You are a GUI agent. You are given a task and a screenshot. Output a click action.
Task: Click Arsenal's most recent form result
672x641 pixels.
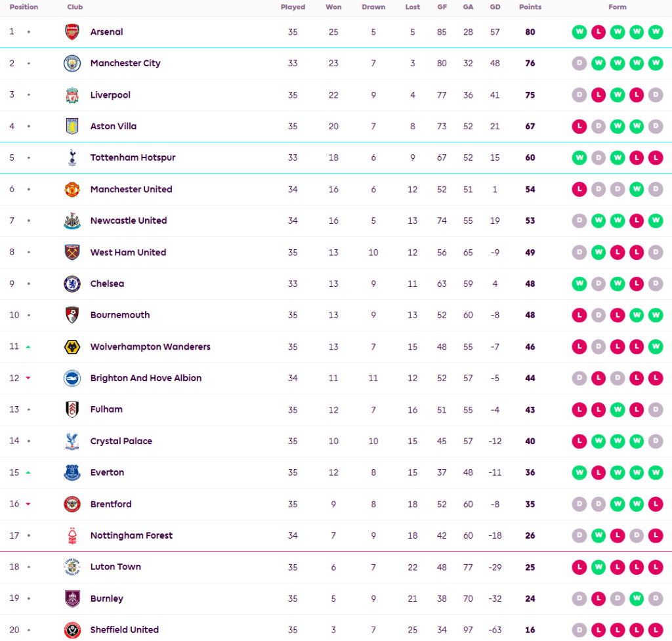pos(656,32)
